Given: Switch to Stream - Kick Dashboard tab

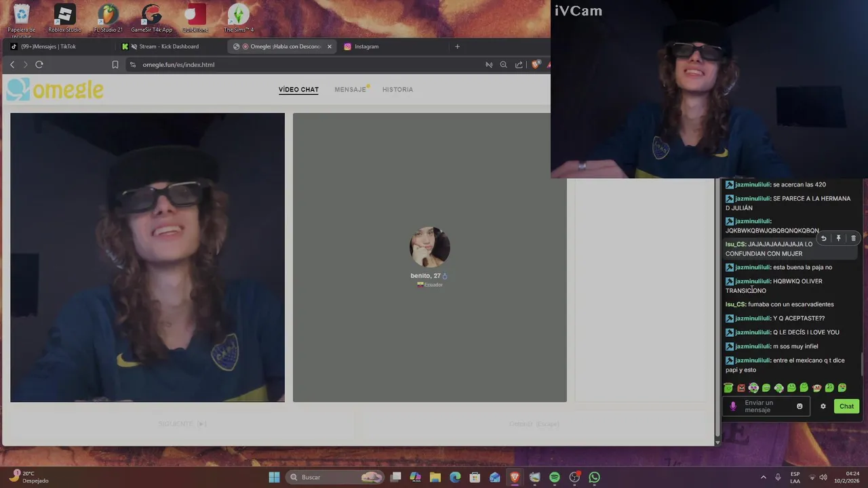Looking at the screenshot, I should tap(170, 47).
